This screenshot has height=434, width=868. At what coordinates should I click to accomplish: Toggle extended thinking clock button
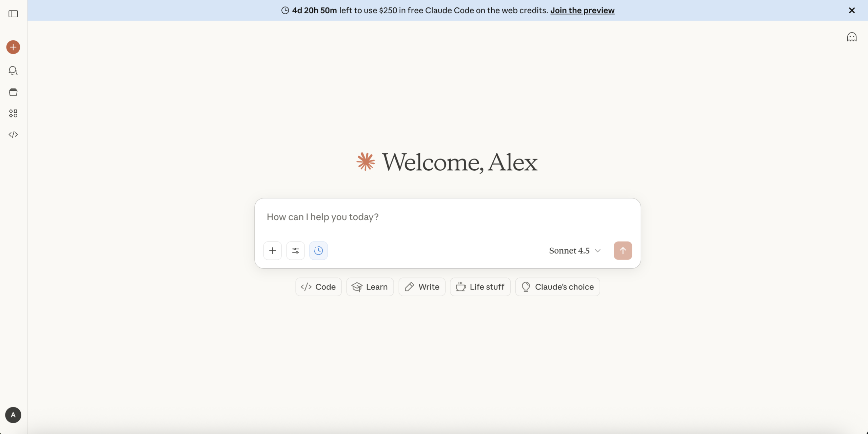pyautogui.click(x=318, y=251)
